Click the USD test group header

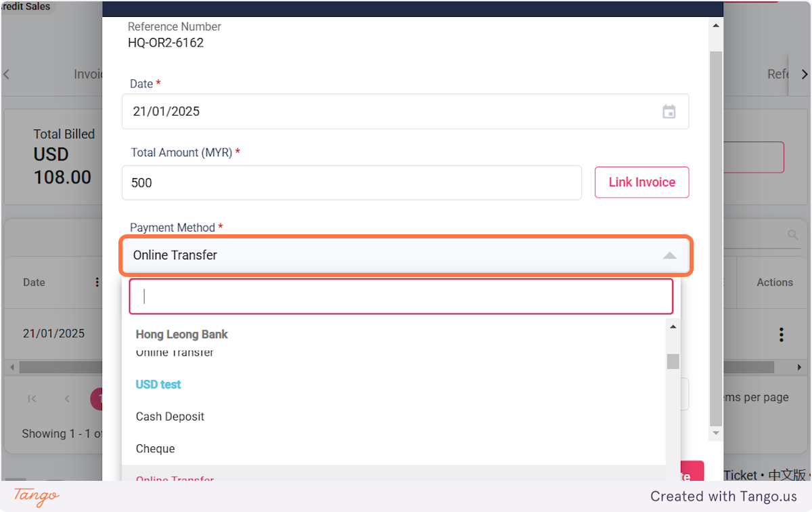(x=158, y=384)
